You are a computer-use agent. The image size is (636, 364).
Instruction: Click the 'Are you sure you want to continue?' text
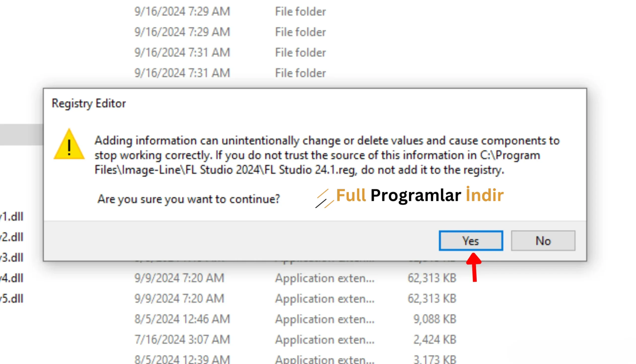point(189,199)
